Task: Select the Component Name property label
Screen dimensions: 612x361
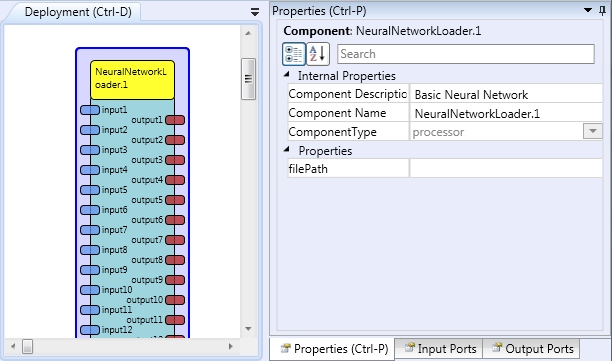Action: [x=337, y=113]
